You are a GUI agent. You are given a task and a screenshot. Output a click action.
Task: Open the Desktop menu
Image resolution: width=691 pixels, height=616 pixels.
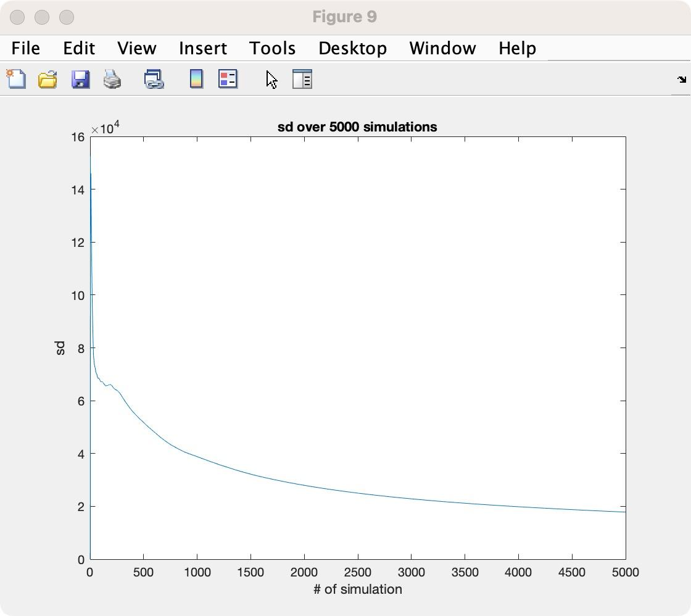[x=352, y=48]
